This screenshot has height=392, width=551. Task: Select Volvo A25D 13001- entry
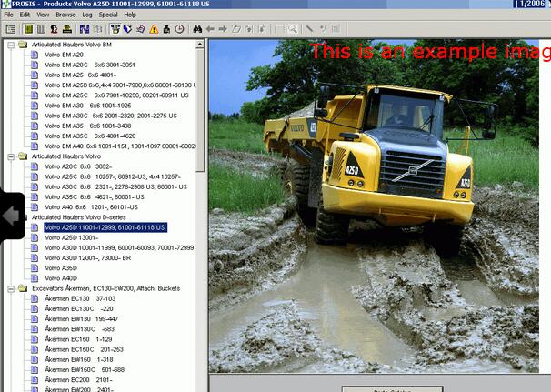pyautogui.click(x=72, y=237)
